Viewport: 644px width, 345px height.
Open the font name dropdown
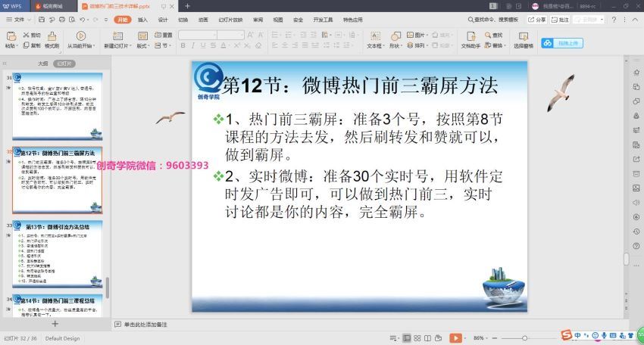click(214, 35)
